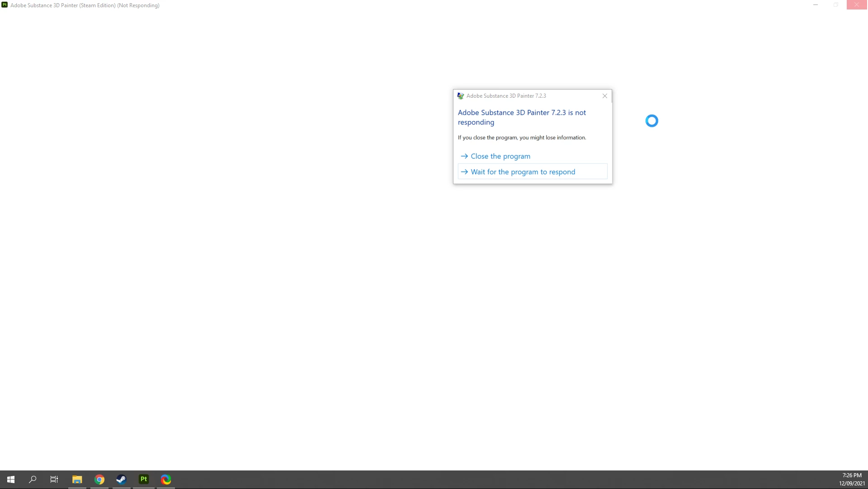868x489 pixels.
Task: Open the Windows Start menu
Action: click(x=11, y=480)
